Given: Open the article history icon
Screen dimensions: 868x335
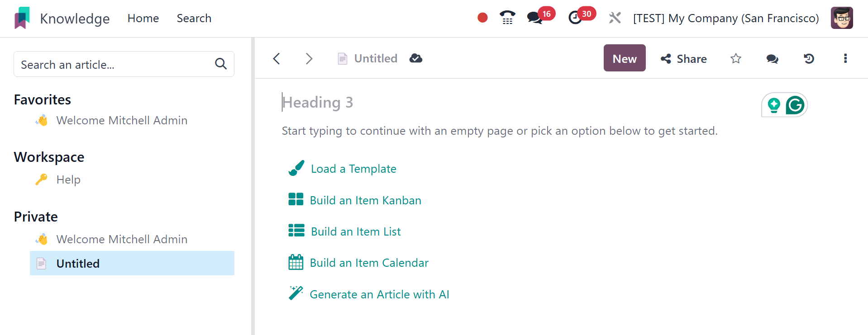Looking at the screenshot, I should click(x=809, y=58).
